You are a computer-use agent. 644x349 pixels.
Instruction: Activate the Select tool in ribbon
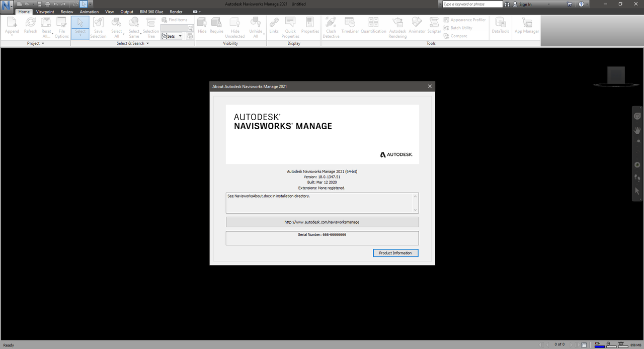pos(80,27)
